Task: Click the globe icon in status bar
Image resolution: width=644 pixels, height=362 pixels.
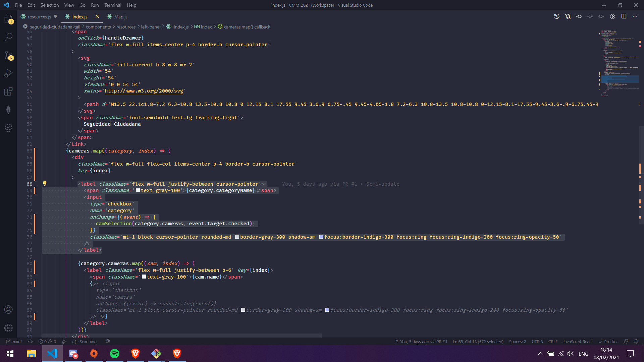Action: click(108, 342)
